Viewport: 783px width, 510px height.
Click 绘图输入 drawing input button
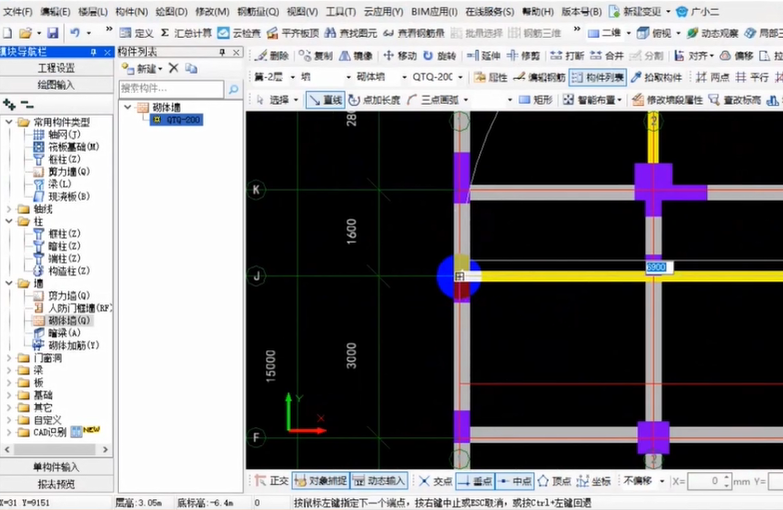[56, 84]
